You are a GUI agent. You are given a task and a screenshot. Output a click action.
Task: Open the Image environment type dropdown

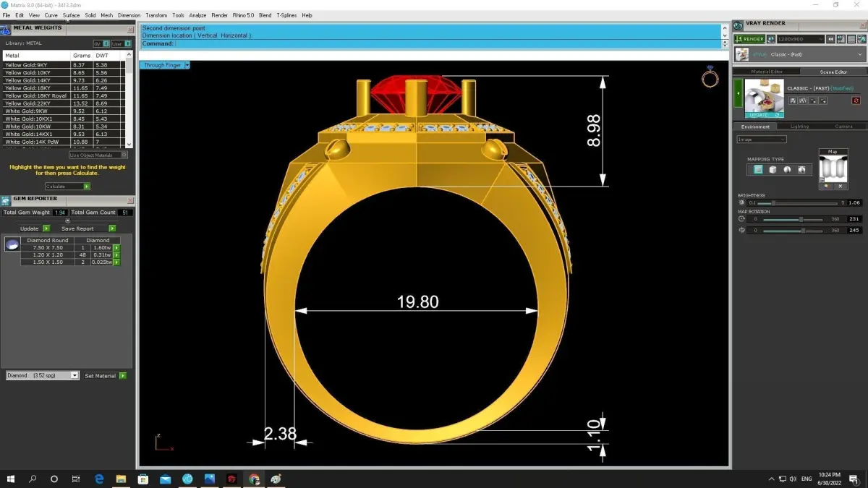coord(761,140)
